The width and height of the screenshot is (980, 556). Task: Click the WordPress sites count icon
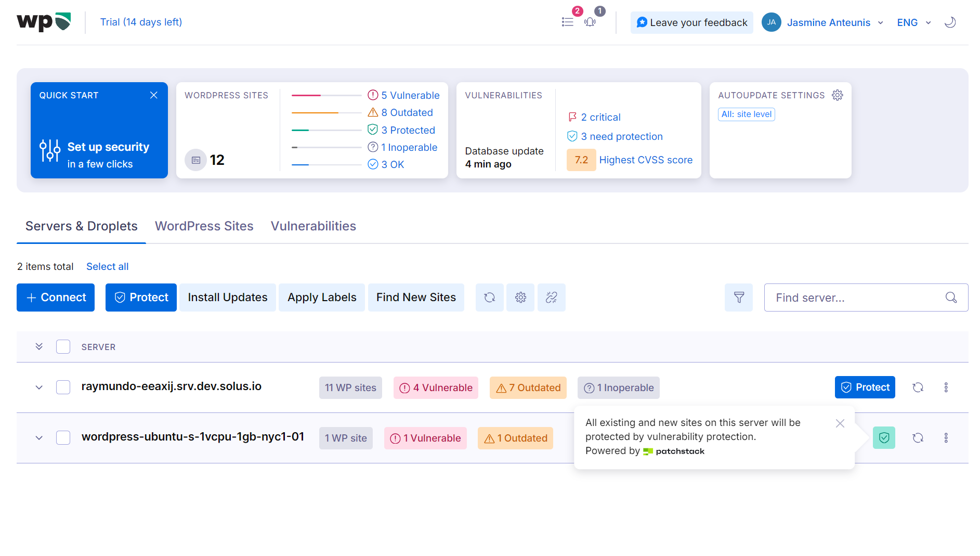tap(196, 160)
